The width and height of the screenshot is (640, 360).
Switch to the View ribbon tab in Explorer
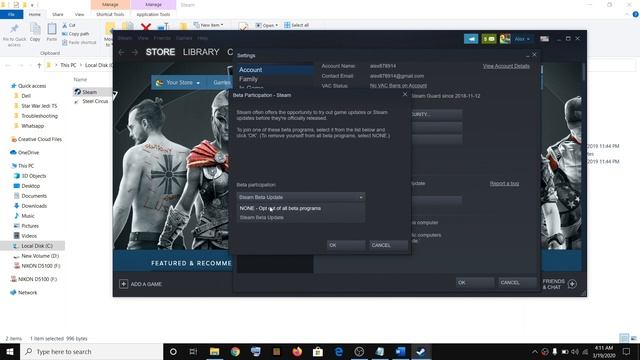[x=79, y=14]
